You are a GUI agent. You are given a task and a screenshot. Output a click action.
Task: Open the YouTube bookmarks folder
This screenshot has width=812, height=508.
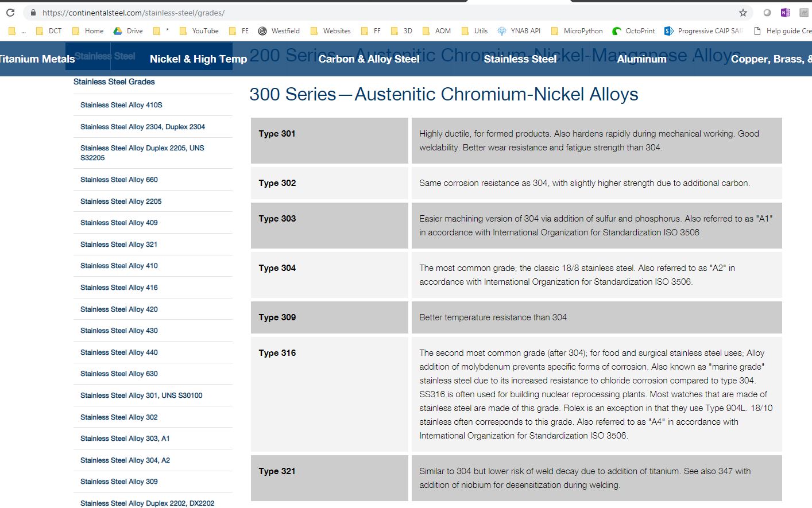[x=199, y=31]
